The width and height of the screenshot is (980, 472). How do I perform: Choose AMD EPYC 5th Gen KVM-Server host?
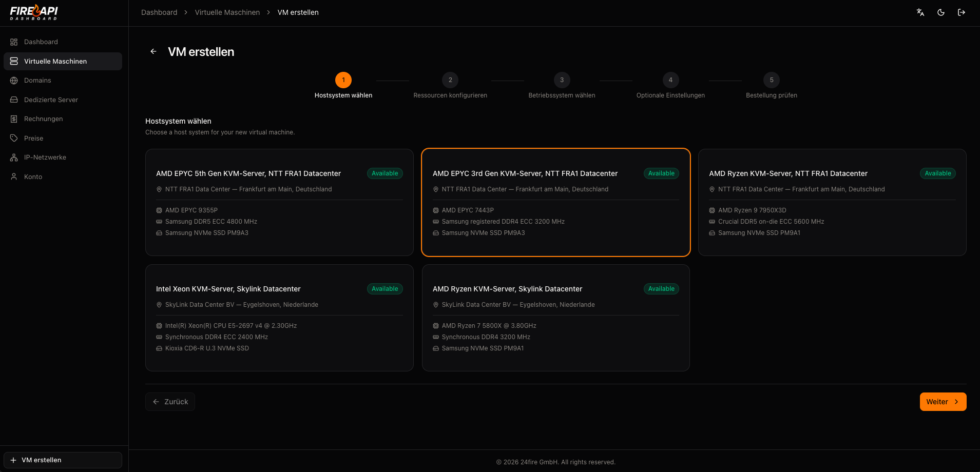coord(279,202)
